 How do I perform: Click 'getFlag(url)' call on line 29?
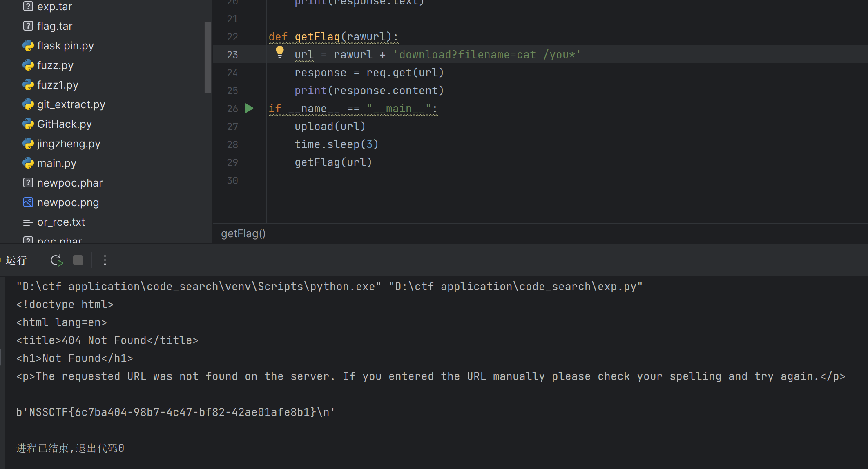point(333,162)
